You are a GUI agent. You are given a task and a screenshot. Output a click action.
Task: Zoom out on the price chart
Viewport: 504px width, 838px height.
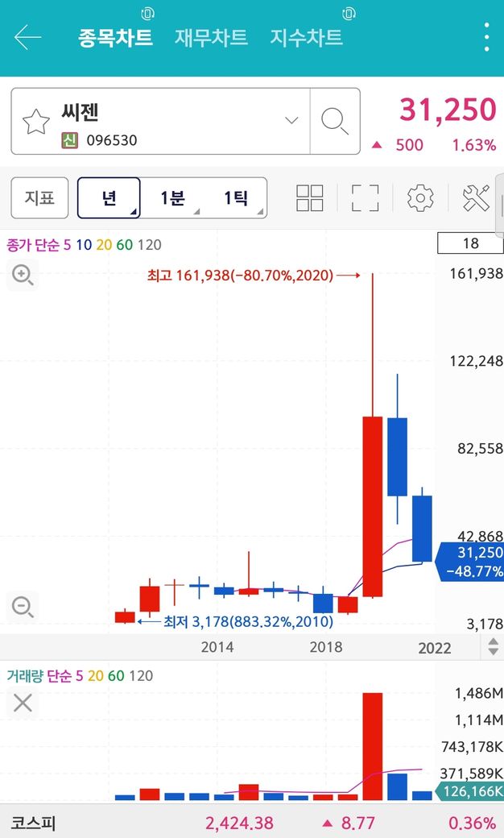pyautogui.click(x=23, y=607)
